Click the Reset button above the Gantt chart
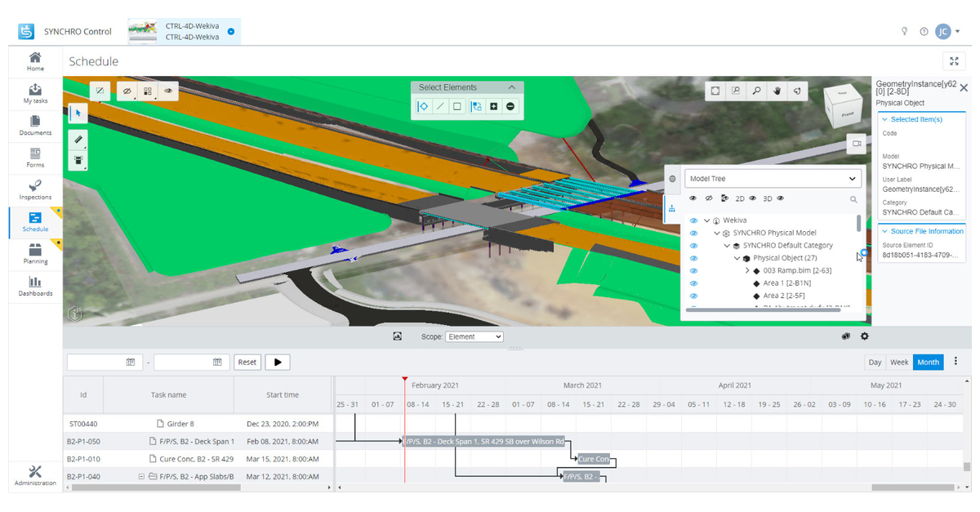The image size is (980, 512). 247,362
